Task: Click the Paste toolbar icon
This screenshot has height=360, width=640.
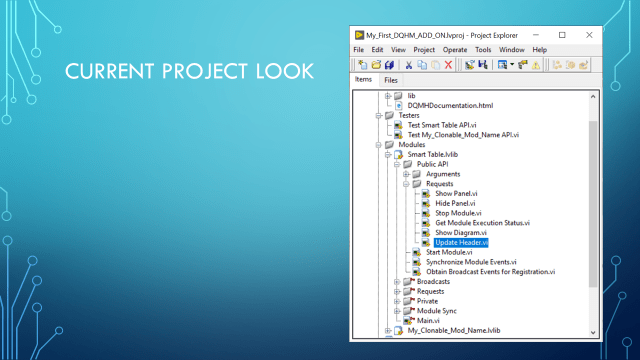Action: click(x=436, y=65)
